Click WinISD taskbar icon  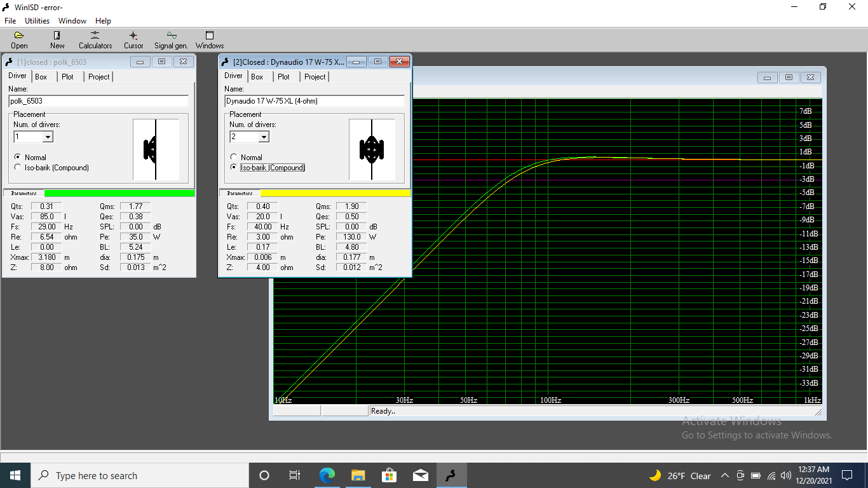[451, 475]
